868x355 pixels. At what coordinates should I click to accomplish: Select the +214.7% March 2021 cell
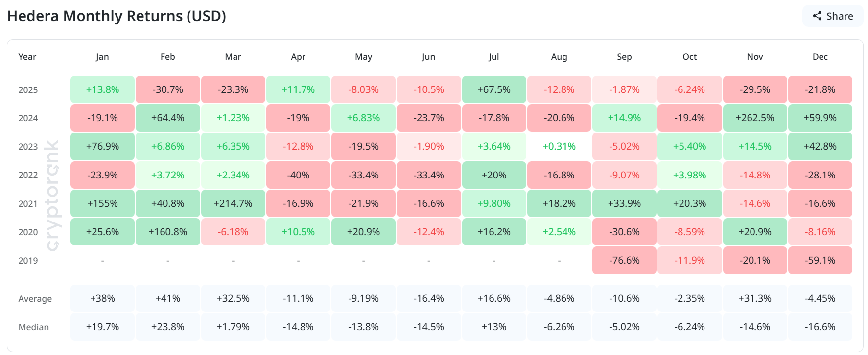pos(233,203)
